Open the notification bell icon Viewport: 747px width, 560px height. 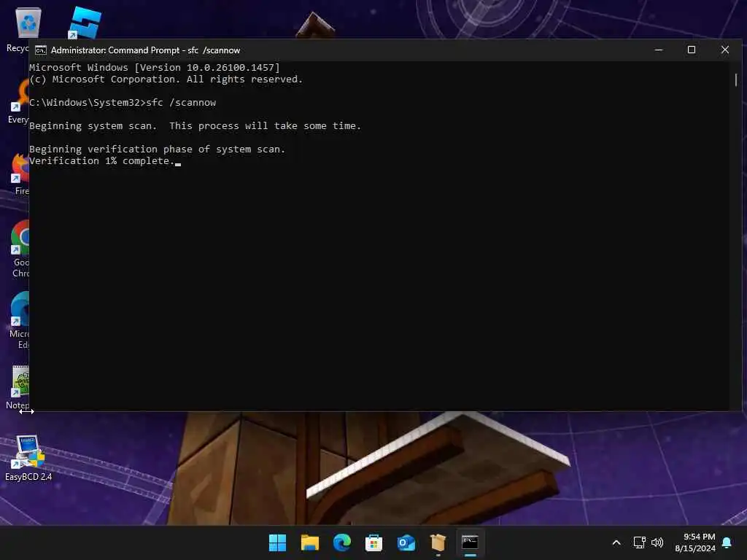(x=727, y=542)
